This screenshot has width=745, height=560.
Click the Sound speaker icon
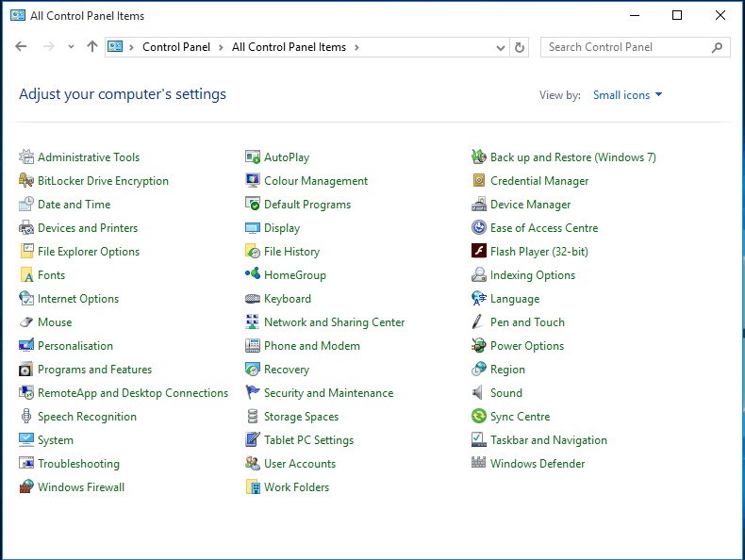click(478, 393)
